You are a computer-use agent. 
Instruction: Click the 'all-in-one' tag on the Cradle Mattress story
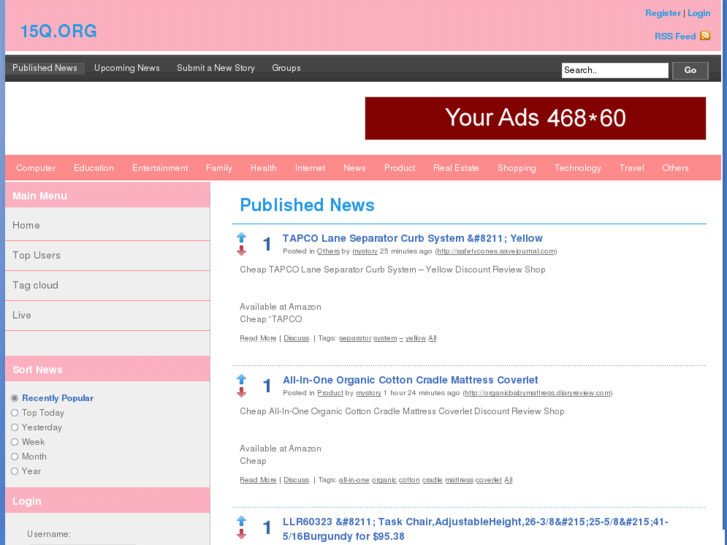click(x=354, y=480)
